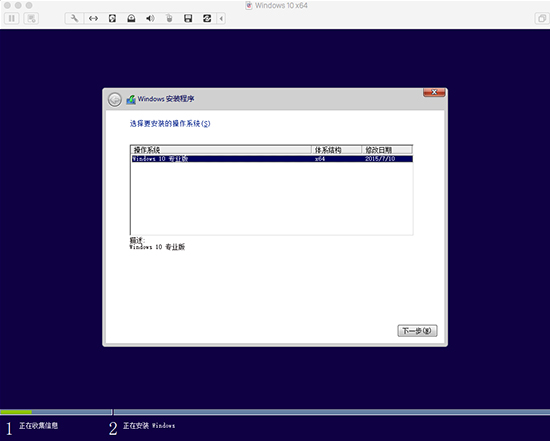Click the CD/DVD drive icon
550x441 pixels.
[131, 18]
